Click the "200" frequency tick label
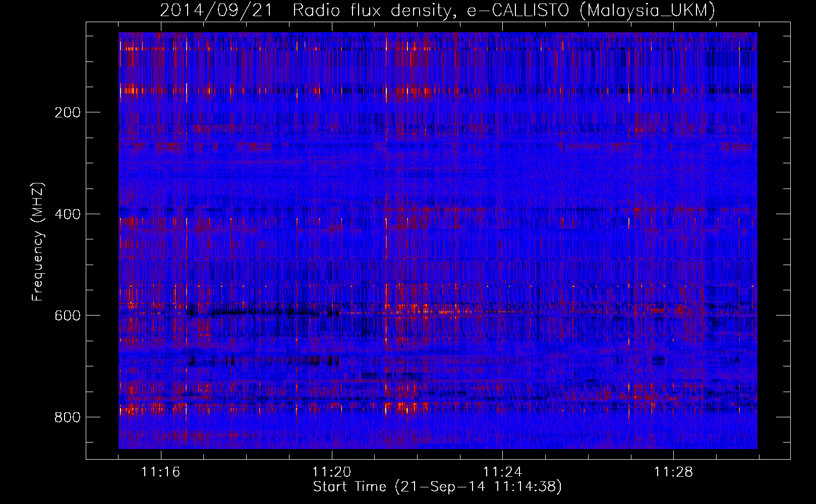Screen dimensions: 816x504 67,112
